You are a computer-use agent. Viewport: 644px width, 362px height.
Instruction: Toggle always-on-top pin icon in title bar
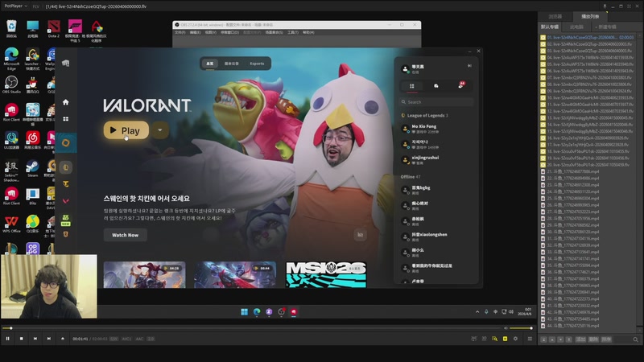(605, 6)
